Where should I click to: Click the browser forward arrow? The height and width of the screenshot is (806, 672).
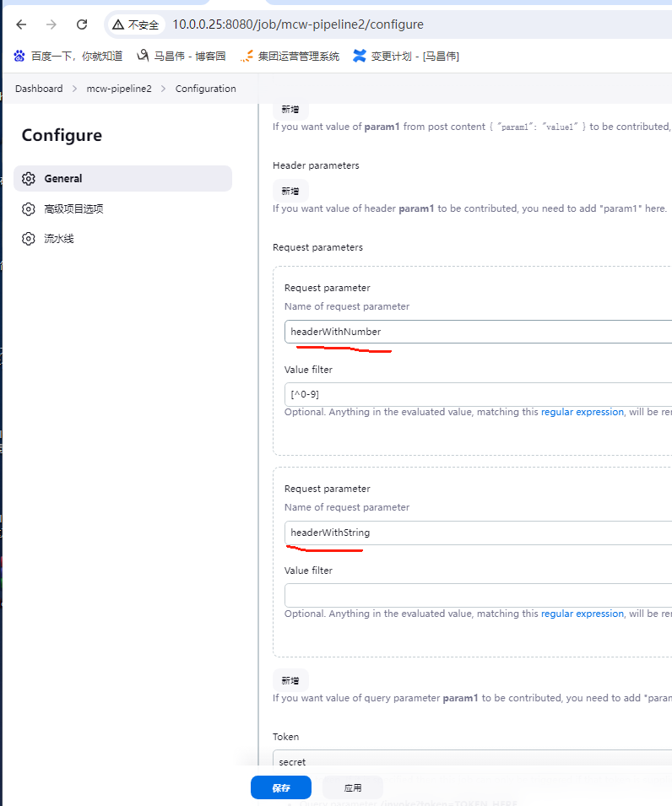click(51, 24)
